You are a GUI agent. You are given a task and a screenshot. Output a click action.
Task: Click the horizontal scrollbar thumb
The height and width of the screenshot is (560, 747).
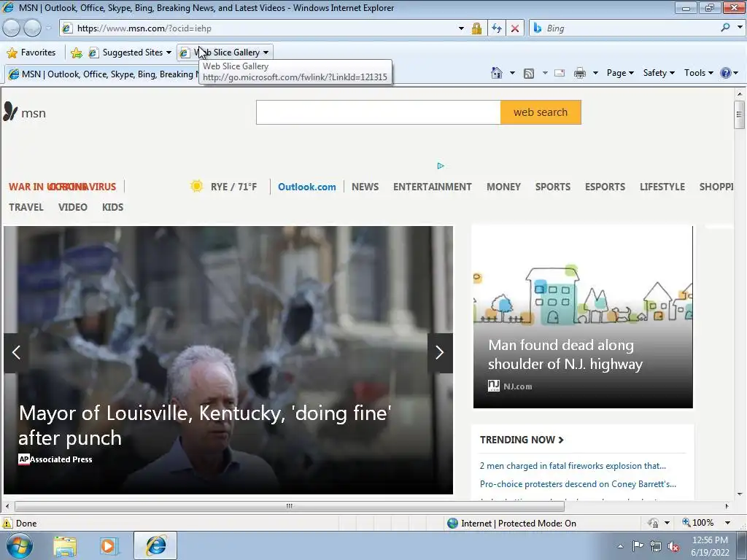[x=289, y=506]
